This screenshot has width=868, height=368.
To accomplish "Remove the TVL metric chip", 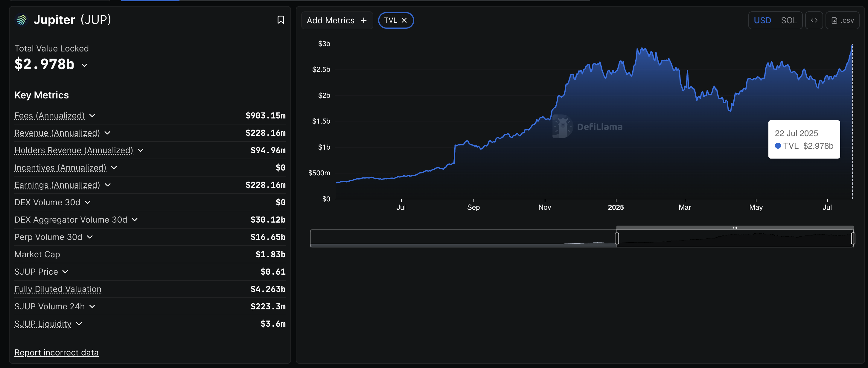I will point(404,20).
